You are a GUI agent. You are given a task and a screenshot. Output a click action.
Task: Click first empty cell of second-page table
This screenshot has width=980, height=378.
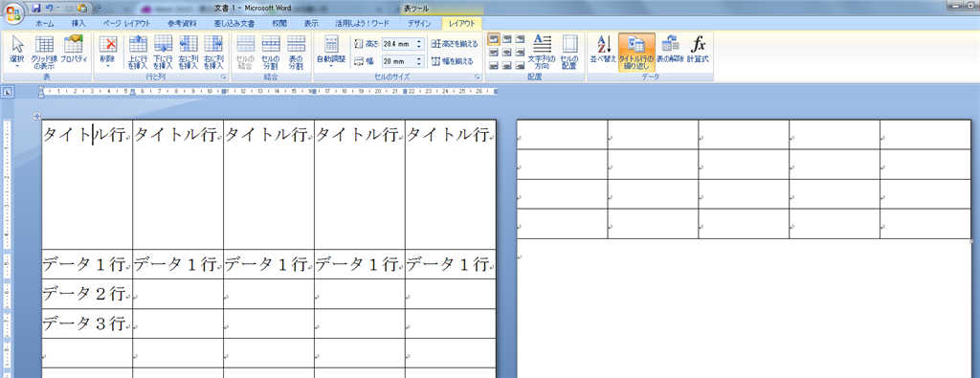(x=562, y=134)
